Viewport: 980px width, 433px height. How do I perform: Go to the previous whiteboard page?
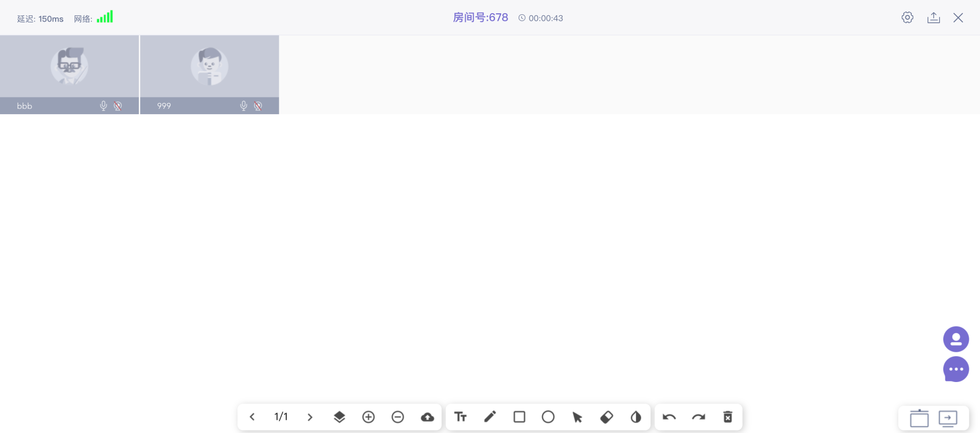(x=252, y=417)
